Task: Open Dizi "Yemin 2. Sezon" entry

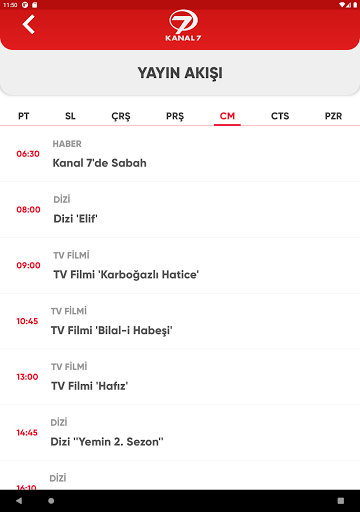Action: pyautogui.click(x=180, y=433)
